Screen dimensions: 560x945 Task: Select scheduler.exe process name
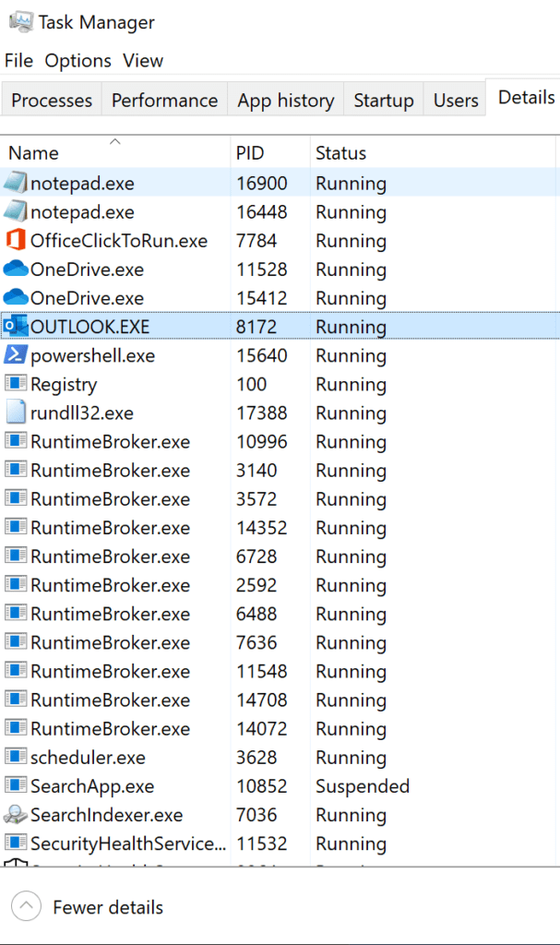tap(88, 758)
